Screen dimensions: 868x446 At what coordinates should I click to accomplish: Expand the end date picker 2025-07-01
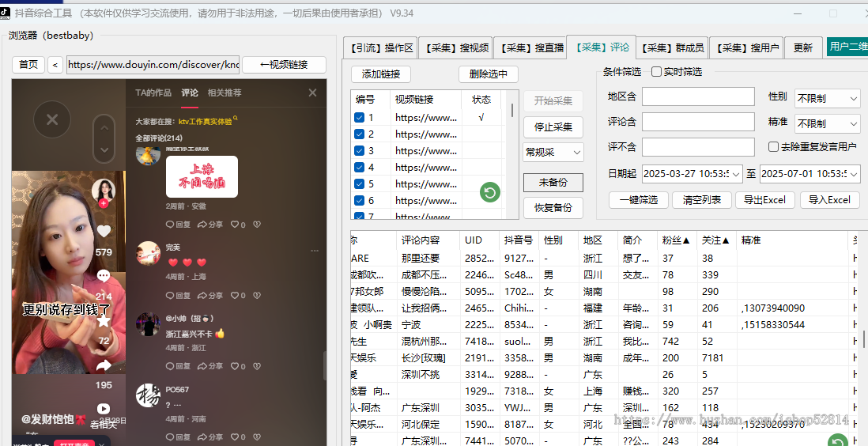pos(854,174)
